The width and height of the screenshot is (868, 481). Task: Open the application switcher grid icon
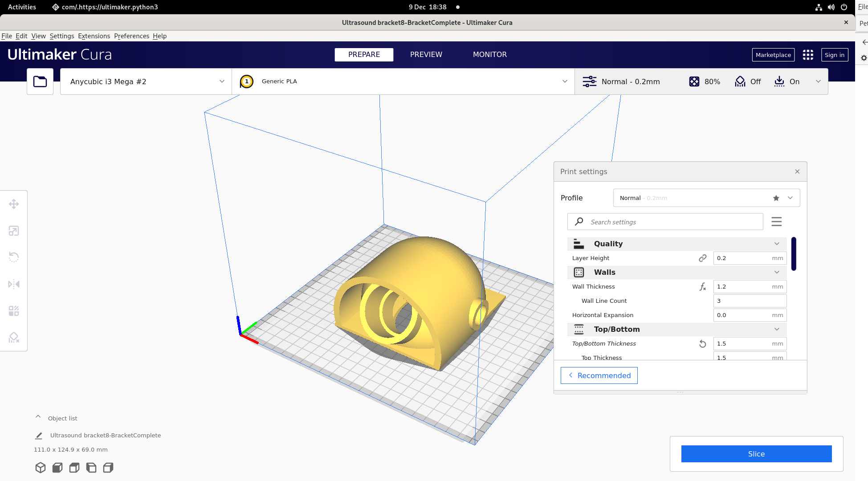coord(808,55)
